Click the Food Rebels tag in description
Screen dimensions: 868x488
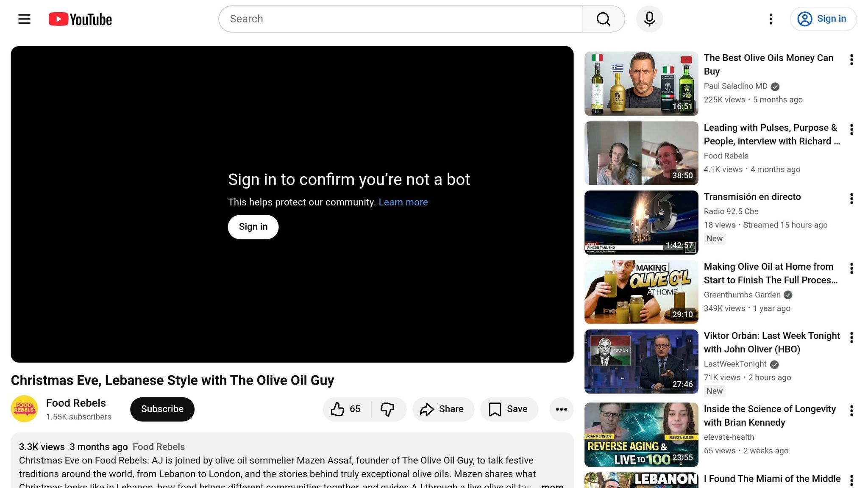pyautogui.click(x=159, y=447)
